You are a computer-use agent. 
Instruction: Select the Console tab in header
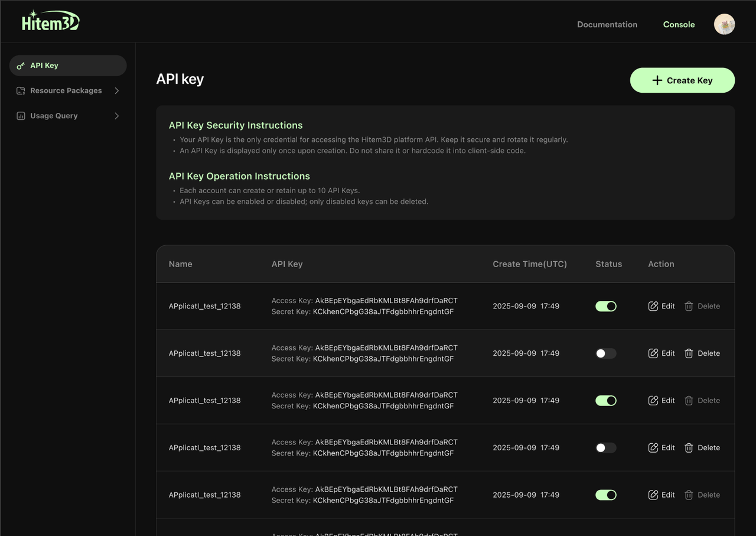coord(679,25)
